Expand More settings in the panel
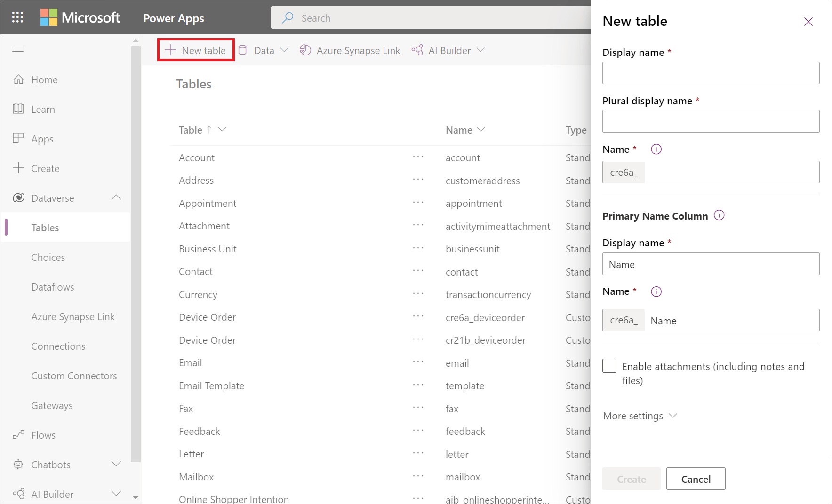This screenshot has width=832, height=504. click(x=640, y=416)
